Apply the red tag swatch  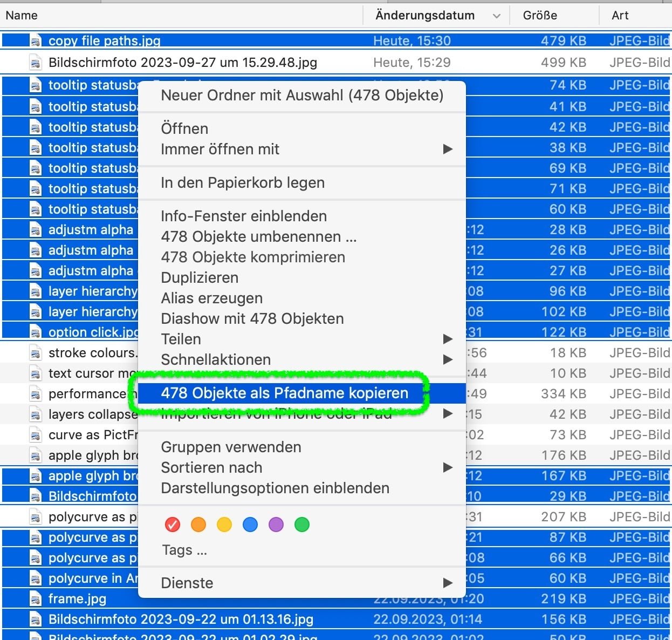[x=173, y=524]
